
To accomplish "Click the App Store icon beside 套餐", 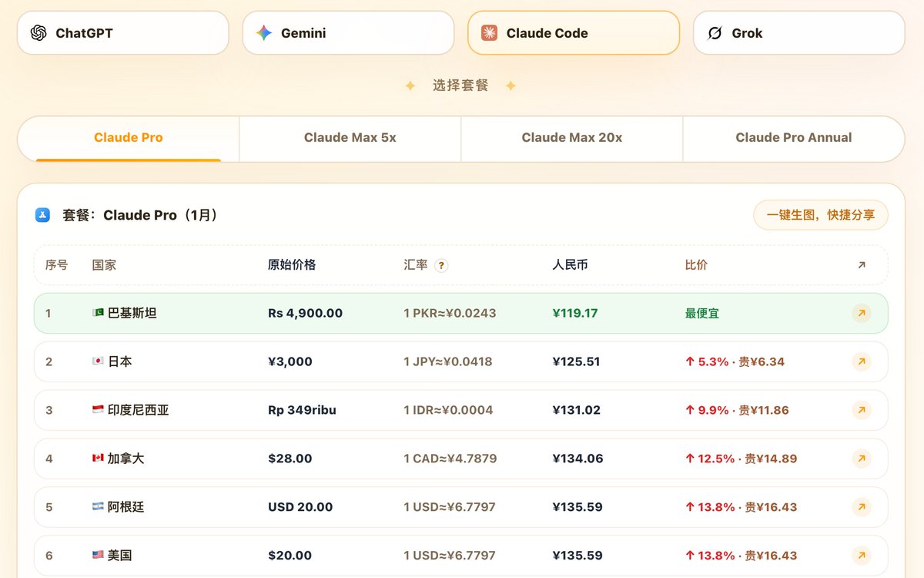I will tap(43, 215).
